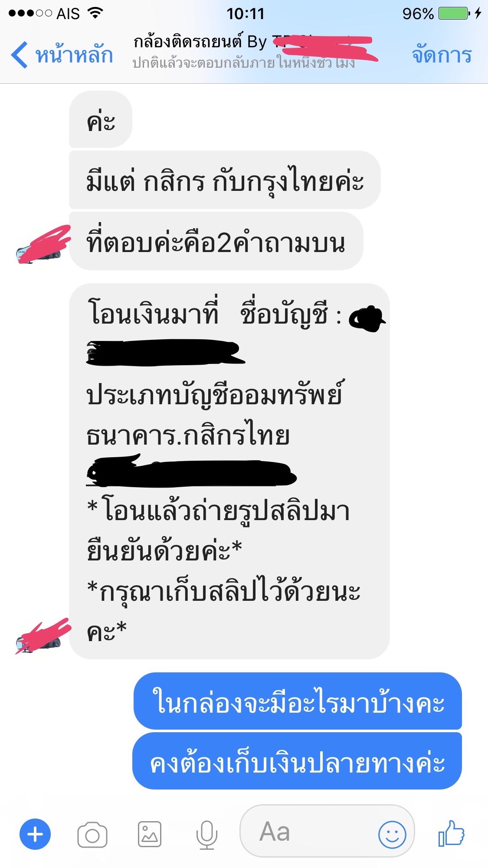Select the ในกล่องจะมีอะไรมาบ้างคะ message bubble

(298, 701)
